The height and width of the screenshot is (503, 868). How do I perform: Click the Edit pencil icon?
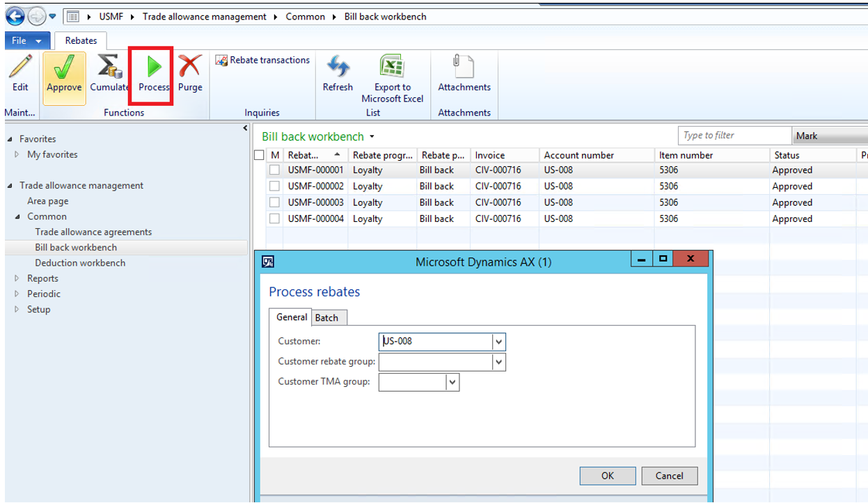point(20,68)
